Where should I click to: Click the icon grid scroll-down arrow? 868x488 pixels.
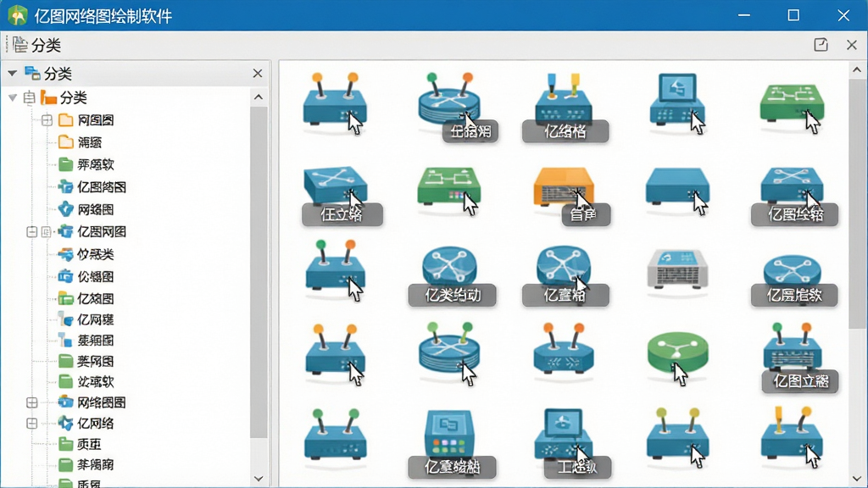[857, 479]
